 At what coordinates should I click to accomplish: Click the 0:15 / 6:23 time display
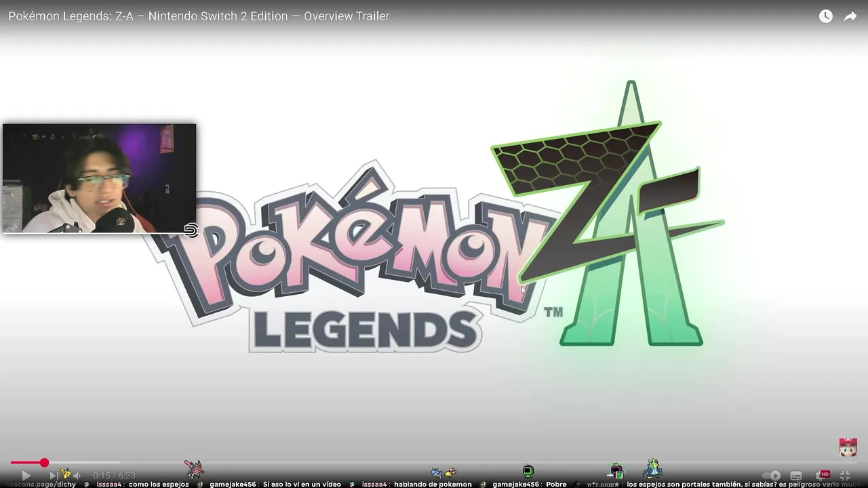(114, 476)
